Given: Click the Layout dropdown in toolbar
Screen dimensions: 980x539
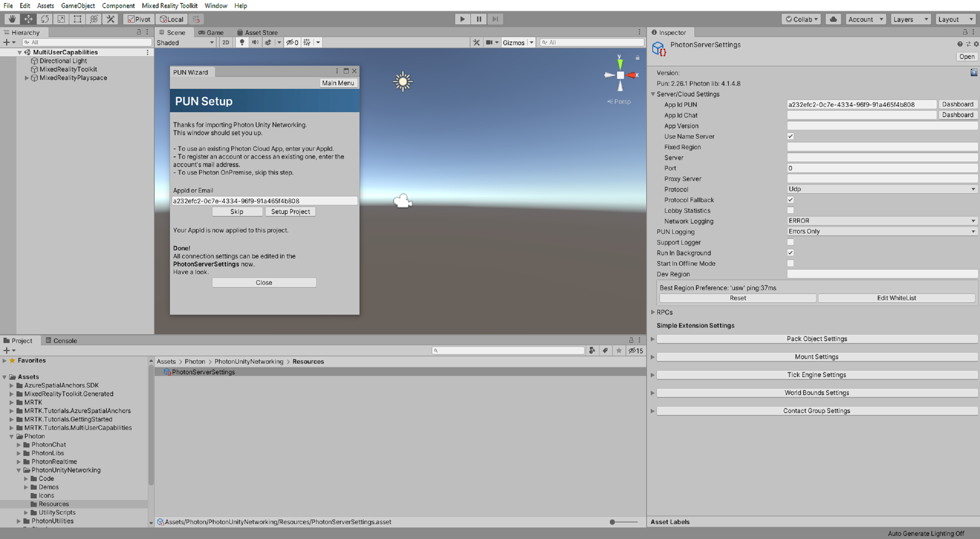Looking at the screenshot, I should click(954, 19).
